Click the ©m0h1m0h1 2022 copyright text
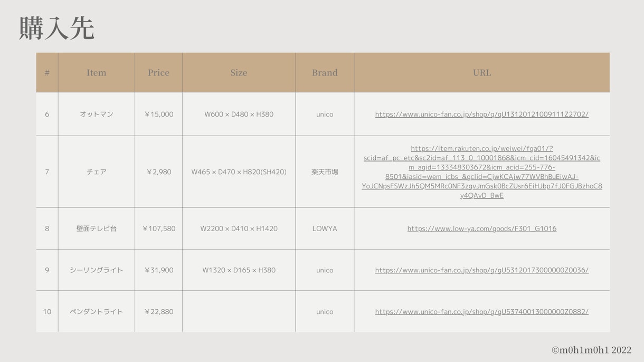The image size is (644, 362). [591, 350]
